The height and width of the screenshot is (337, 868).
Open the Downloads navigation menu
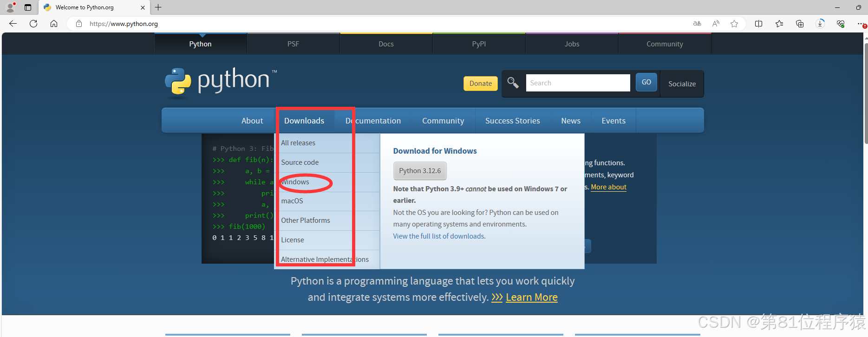(304, 121)
